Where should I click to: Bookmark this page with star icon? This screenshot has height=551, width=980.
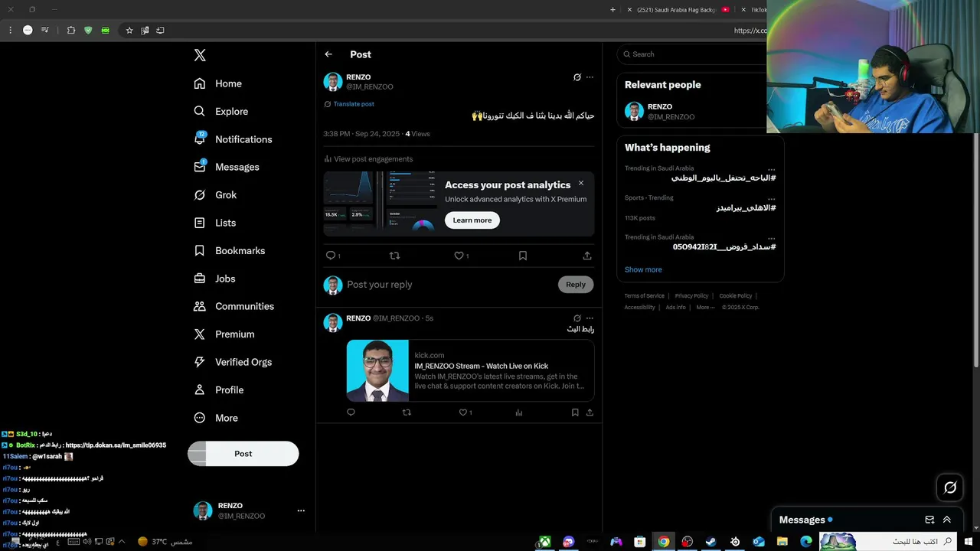[x=129, y=31]
